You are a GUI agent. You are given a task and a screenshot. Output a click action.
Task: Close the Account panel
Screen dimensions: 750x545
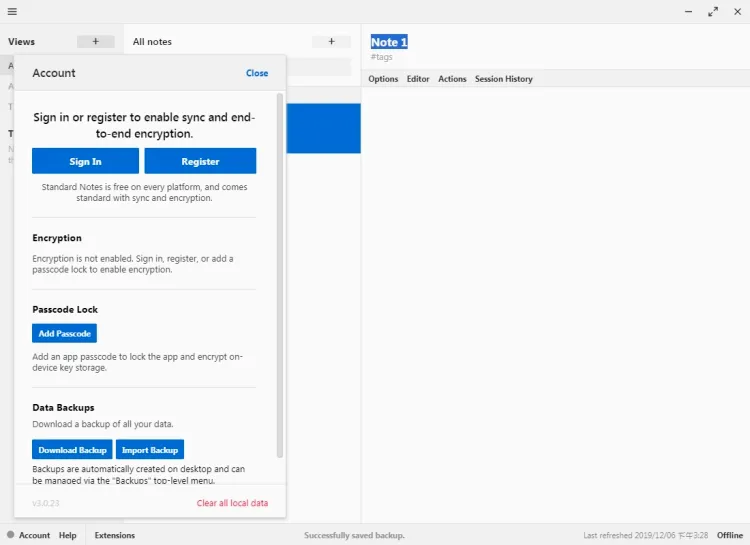(x=257, y=73)
